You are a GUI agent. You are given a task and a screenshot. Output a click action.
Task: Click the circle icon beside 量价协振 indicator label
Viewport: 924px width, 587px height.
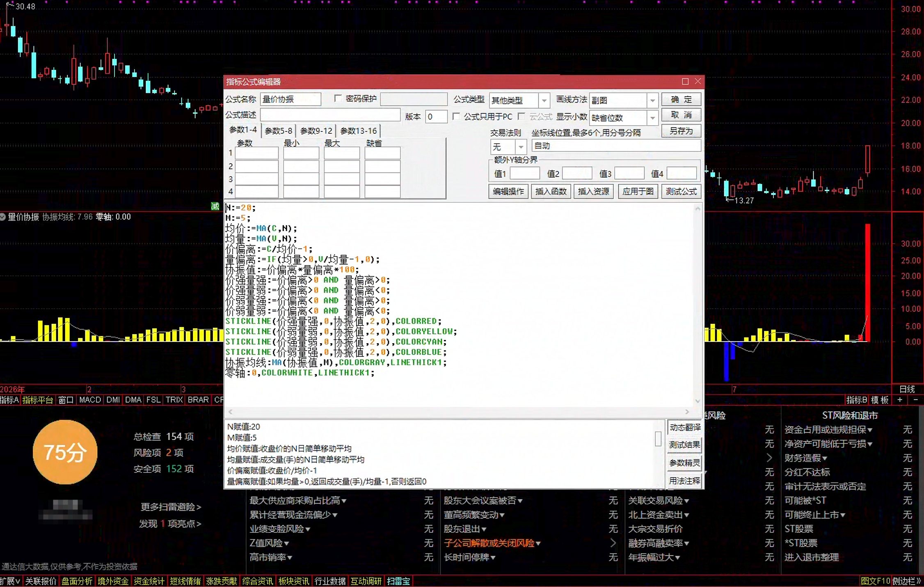[x=3, y=217]
